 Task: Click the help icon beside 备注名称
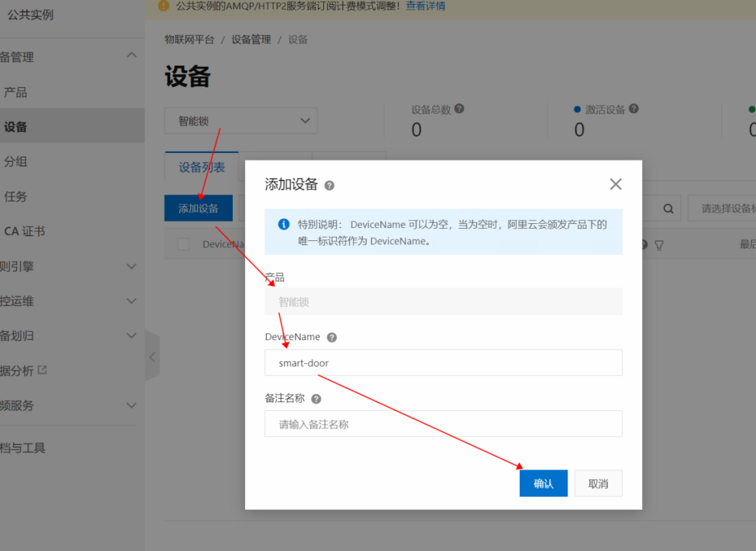tap(317, 397)
